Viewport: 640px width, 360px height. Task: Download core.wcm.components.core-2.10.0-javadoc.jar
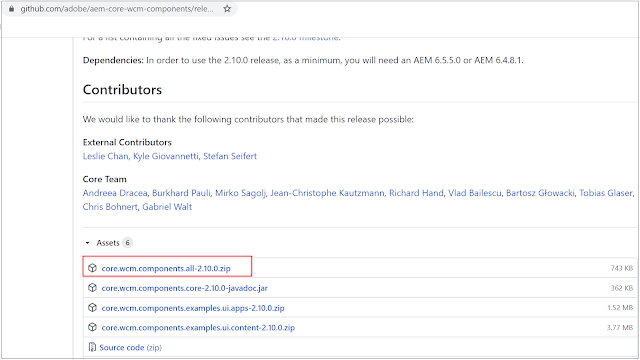184,288
